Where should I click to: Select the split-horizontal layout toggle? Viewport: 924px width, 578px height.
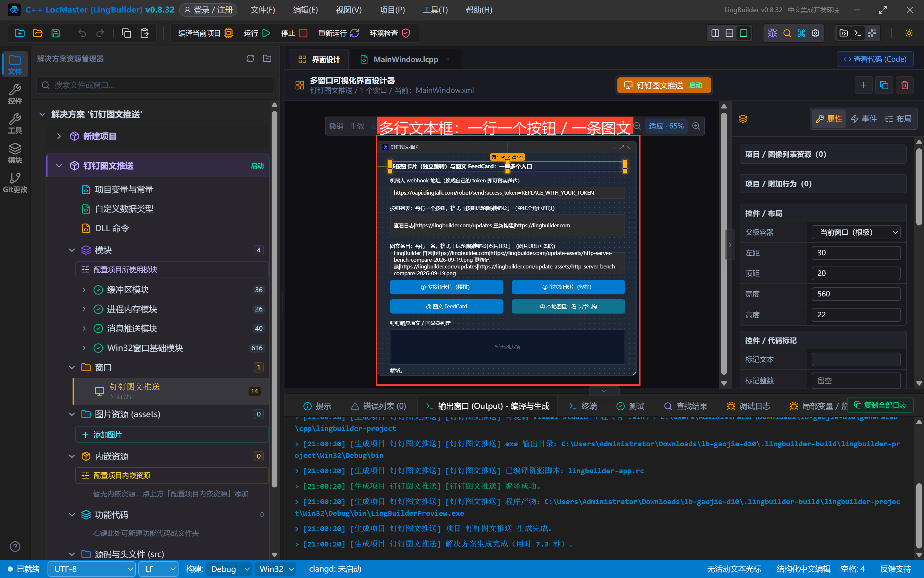pyautogui.click(x=729, y=33)
